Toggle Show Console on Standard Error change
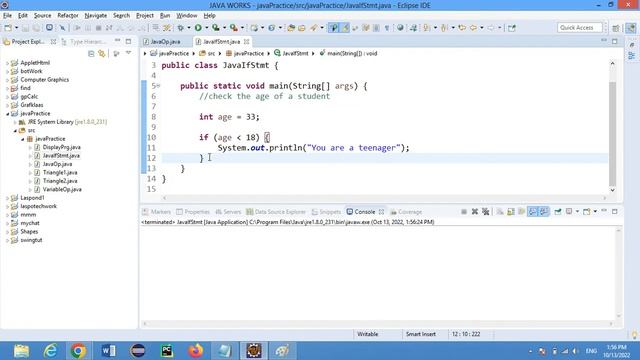640x360 pixels. [x=544, y=211]
